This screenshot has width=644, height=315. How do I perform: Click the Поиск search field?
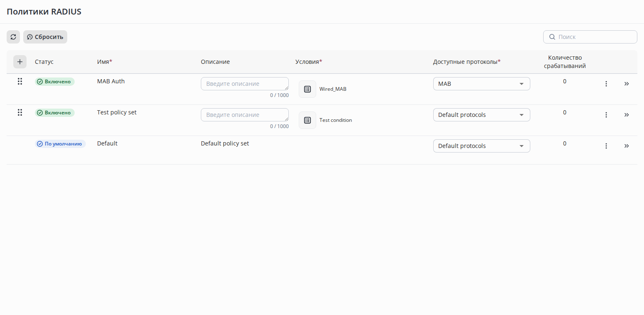pos(594,37)
